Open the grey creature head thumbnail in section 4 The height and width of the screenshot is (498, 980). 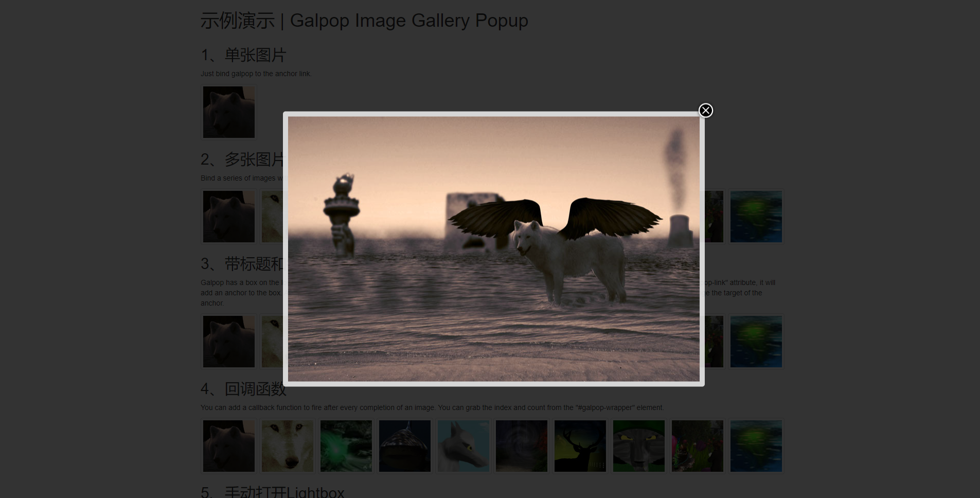click(x=464, y=446)
